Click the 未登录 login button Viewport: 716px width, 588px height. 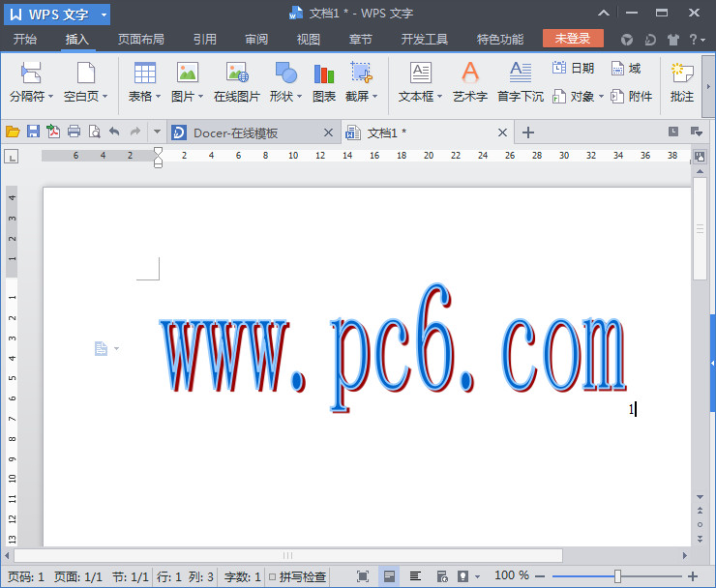click(x=573, y=39)
